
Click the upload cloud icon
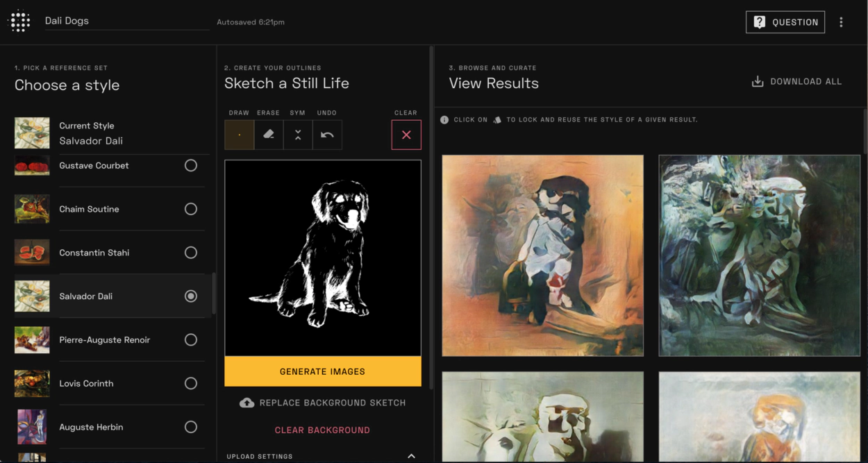tap(247, 403)
